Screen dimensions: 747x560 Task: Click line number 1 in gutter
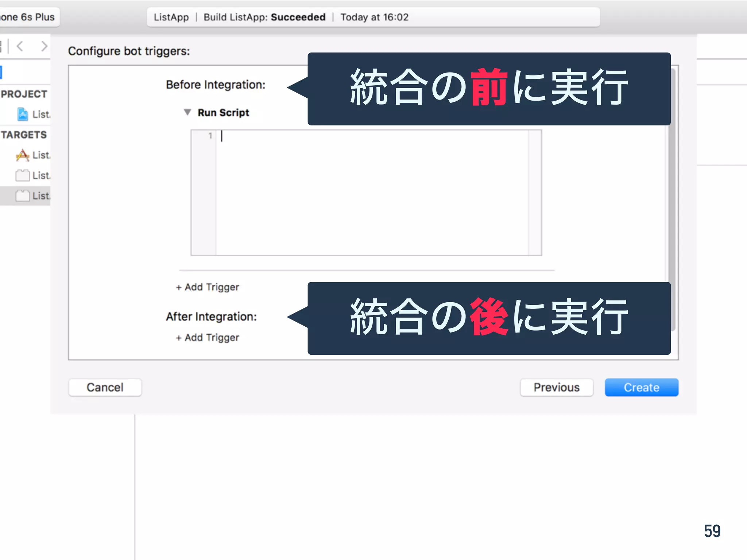[x=210, y=136]
